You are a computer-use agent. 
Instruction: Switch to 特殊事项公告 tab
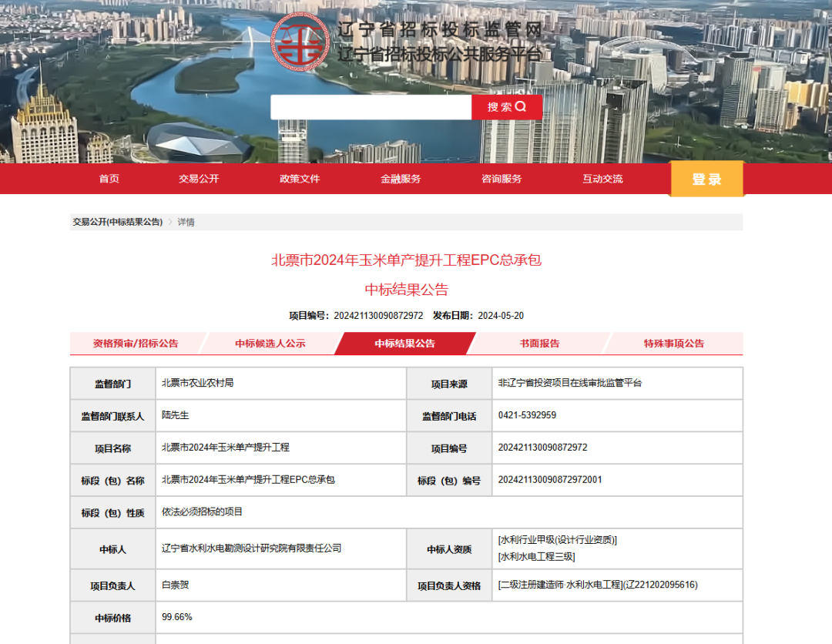674,344
